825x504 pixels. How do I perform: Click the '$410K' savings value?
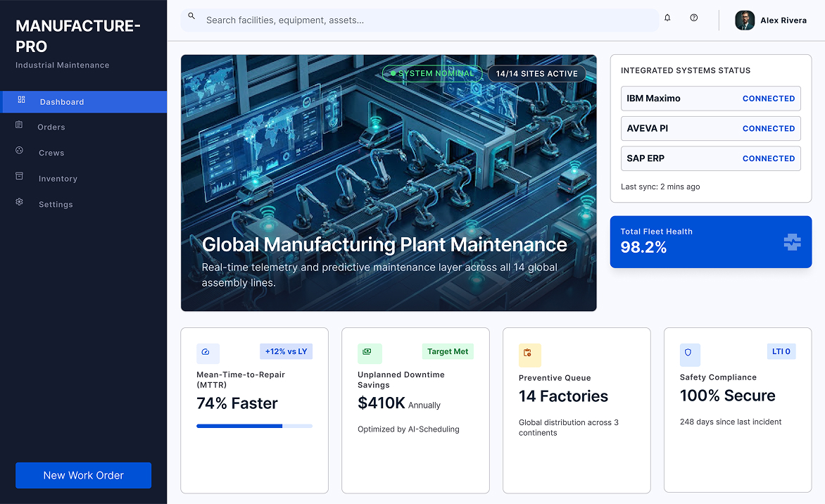tap(382, 403)
